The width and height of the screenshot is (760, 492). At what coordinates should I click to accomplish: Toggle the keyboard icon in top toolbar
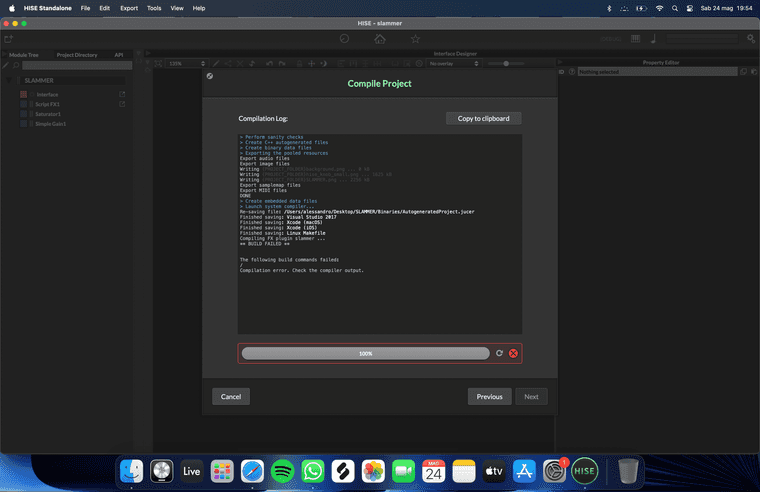(x=635, y=39)
